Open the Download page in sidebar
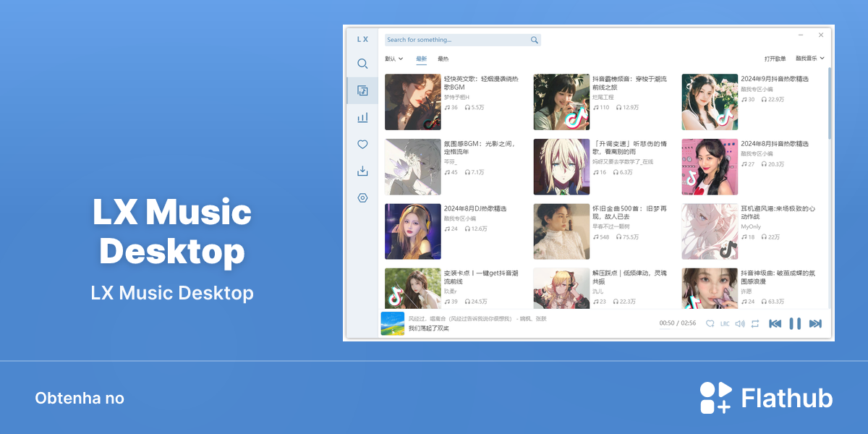 tap(362, 171)
